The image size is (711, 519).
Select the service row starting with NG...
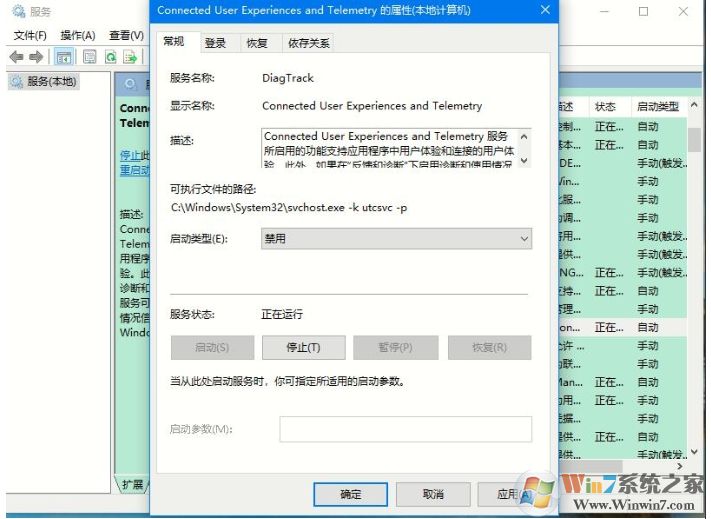click(x=623, y=272)
